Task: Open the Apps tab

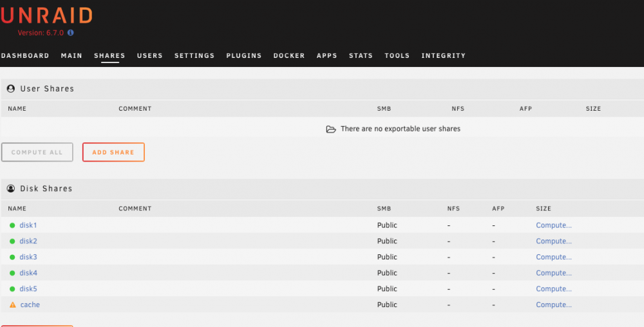Action: click(x=327, y=55)
